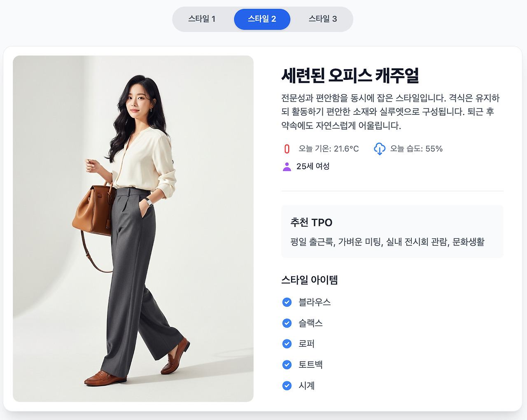Click the 25세 여성 label
Viewport: 527px width, 420px height.
point(313,166)
